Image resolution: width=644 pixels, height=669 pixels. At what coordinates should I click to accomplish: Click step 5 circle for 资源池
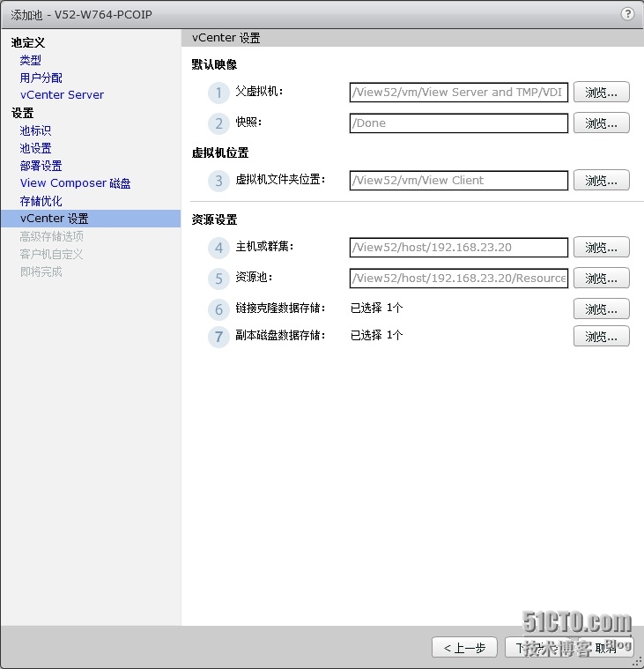pyautogui.click(x=218, y=279)
